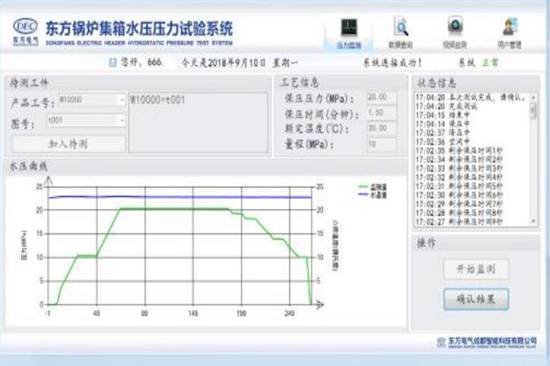Select the 17:02:33 log row
The image size is (550, 366).
[459, 169]
